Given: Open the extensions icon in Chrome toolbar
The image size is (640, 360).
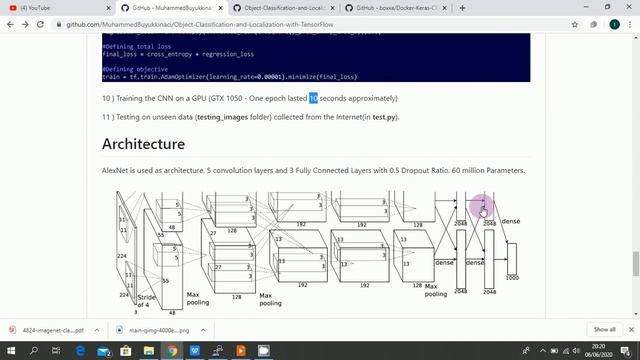Looking at the screenshot, I should coord(593,24).
